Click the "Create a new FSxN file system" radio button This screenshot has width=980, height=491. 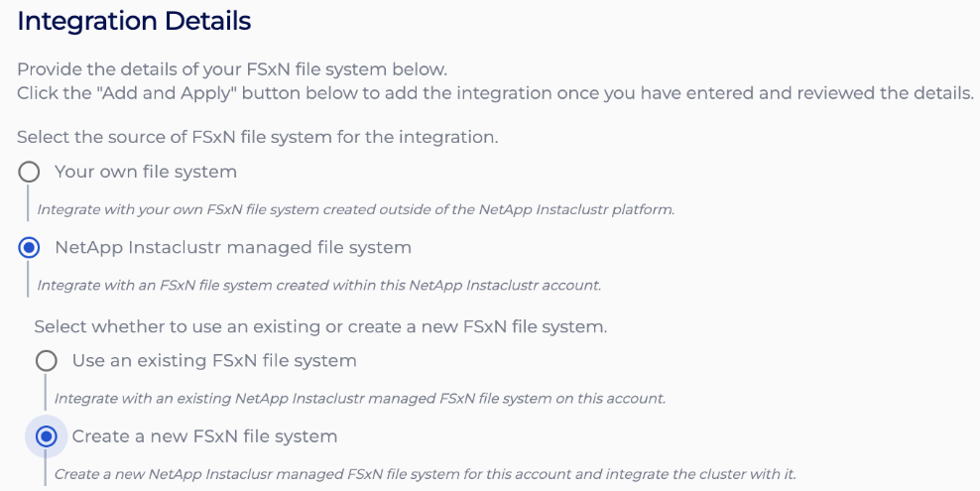[47, 436]
